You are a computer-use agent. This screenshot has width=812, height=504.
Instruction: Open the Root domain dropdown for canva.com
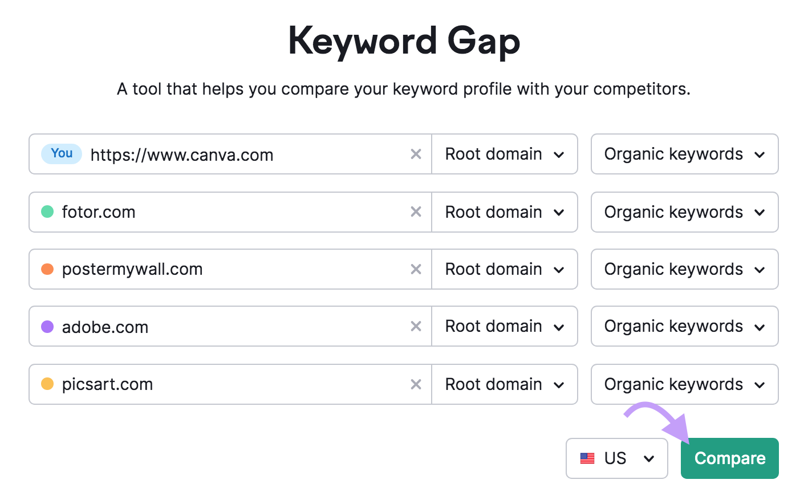coord(504,154)
